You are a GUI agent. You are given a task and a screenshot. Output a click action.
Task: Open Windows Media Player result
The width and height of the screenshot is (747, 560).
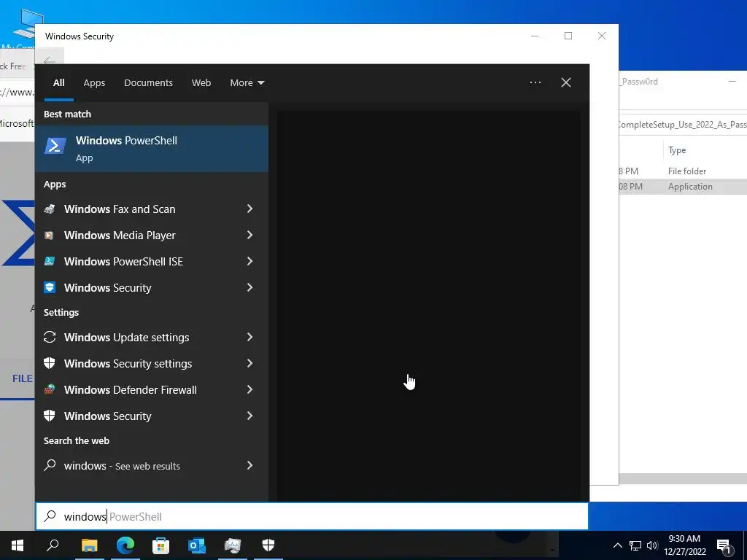pyautogui.click(x=152, y=236)
